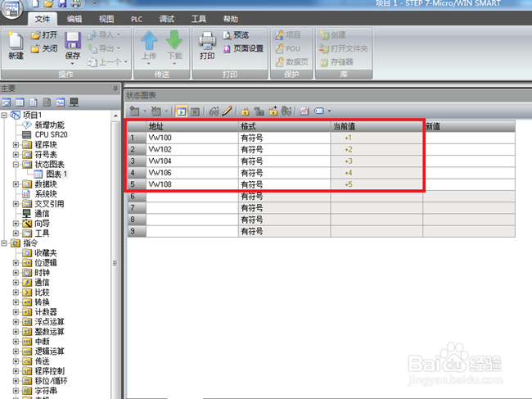Expand the 数据块 tree node
This screenshot has width=532, height=399.
[16, 184]
